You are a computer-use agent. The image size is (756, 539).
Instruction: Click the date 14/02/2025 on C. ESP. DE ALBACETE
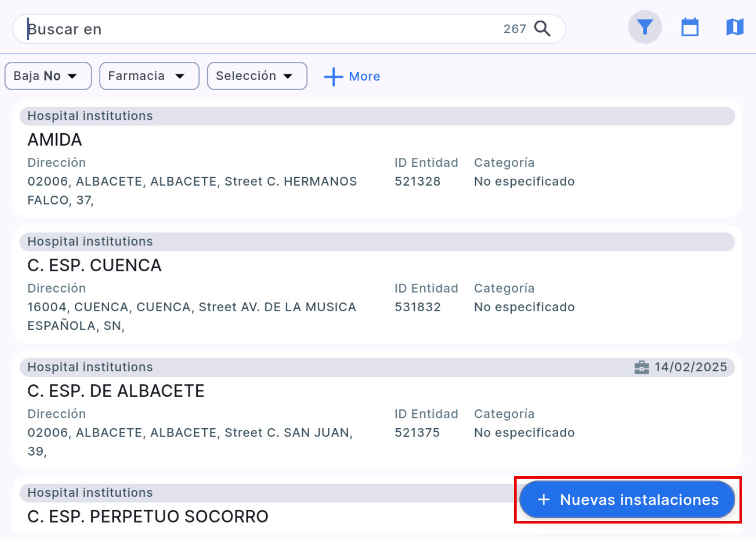point(690,367)
